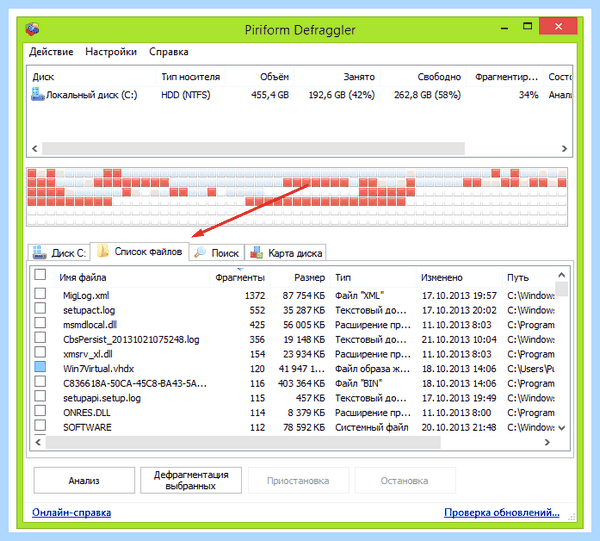Image resolution: width=600 pixels, height=541 pixels.
Task: Click the local disk C: drive icon
Action: [x=38, y=94]
